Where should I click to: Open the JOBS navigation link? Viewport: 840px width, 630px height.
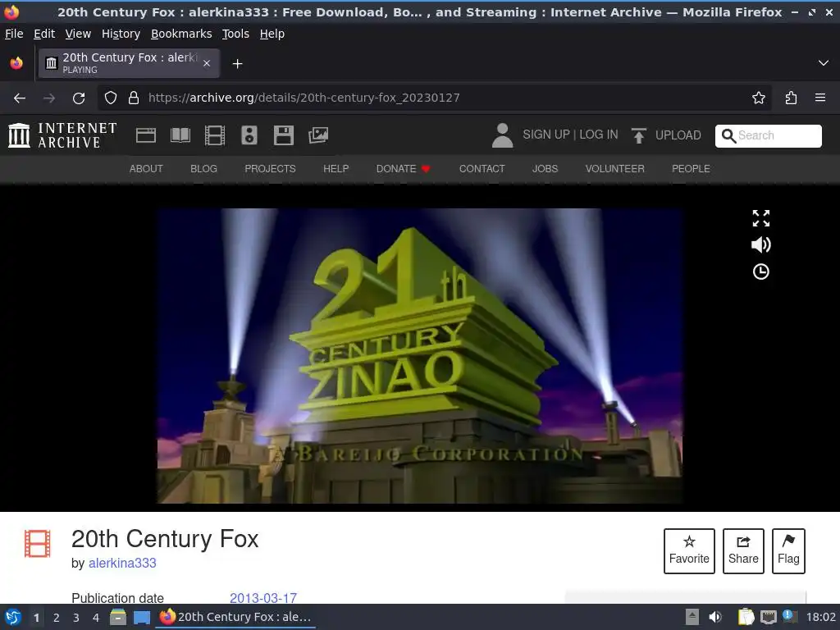click(x=545, y=169)
